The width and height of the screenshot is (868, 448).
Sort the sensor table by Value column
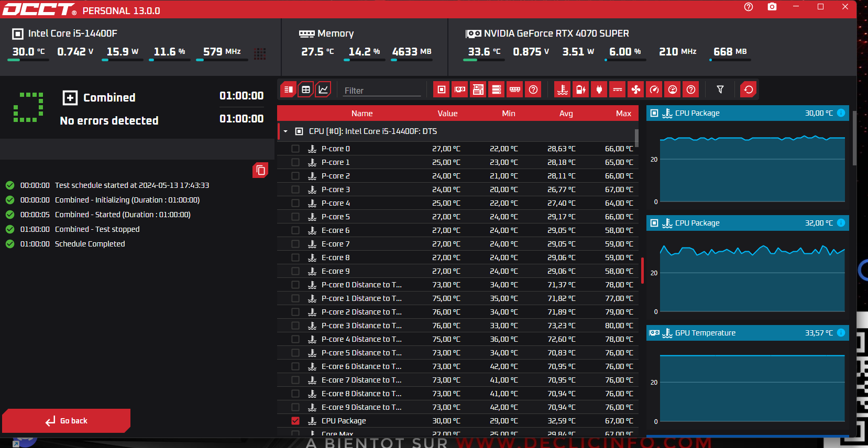tap(447, 114)
